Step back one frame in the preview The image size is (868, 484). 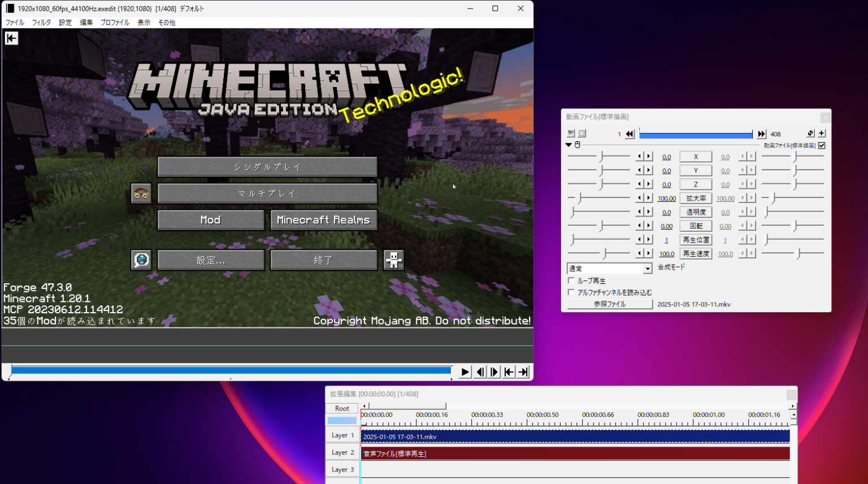click(480, 372)
